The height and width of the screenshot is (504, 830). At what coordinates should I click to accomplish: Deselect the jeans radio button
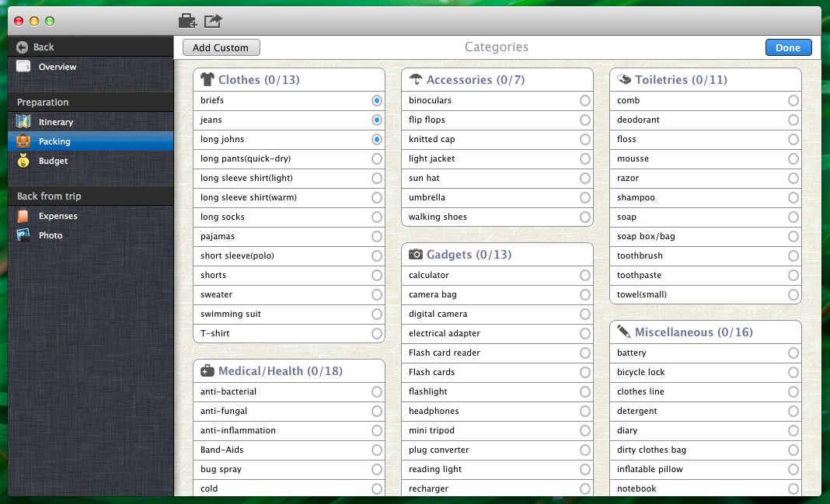[377, 120]
